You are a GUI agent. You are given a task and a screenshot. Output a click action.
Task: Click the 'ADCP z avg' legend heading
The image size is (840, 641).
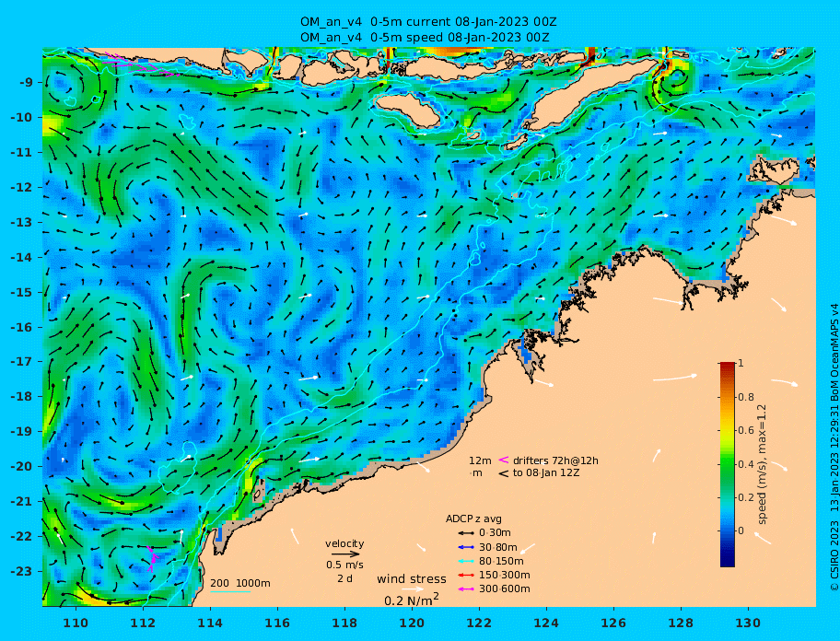click(473, 519)
